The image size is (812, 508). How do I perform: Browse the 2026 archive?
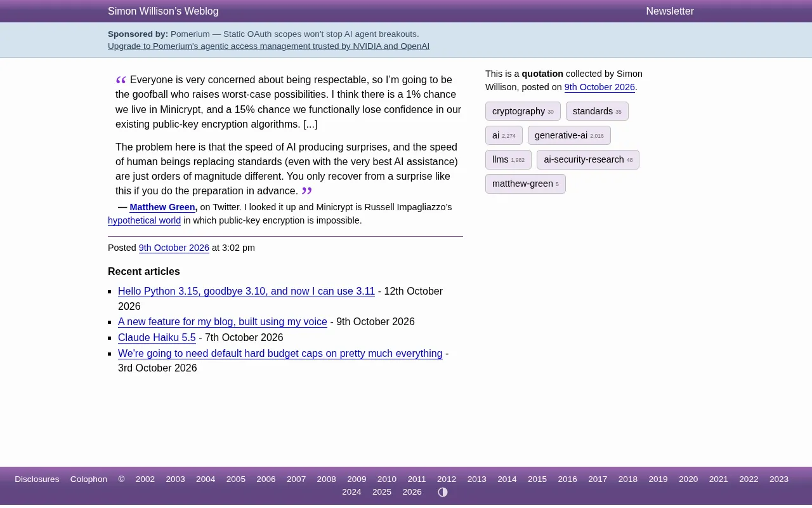(412, 492)
